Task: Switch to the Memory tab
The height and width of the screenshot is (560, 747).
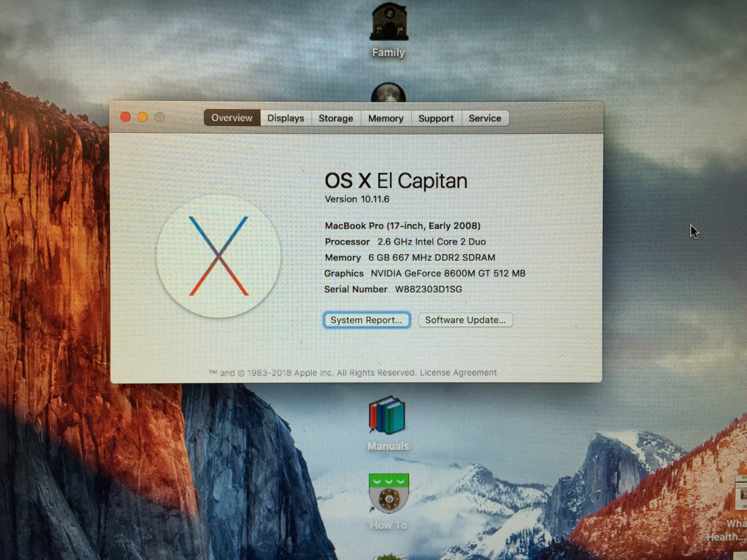Action: (x=386, y=118)
